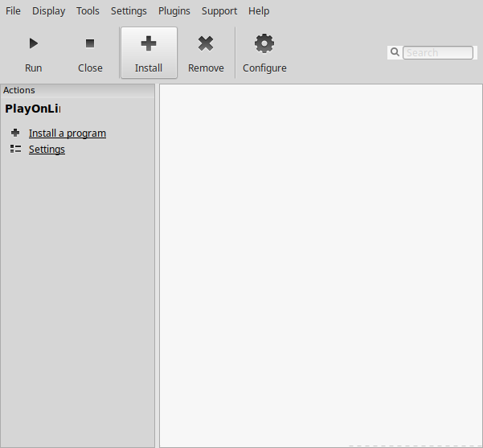
Task: Open the Settings menu in menu bar
Action: point(129,10)
